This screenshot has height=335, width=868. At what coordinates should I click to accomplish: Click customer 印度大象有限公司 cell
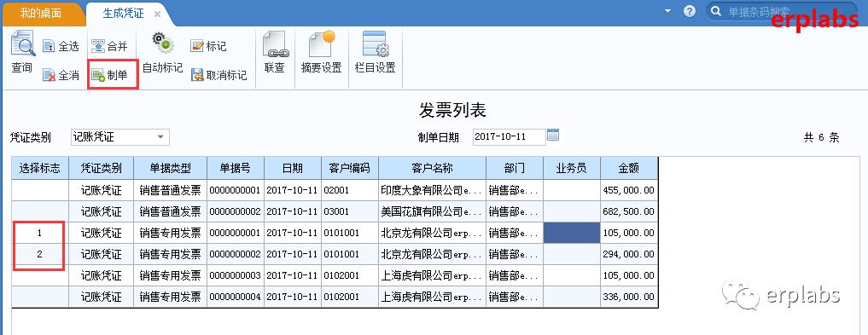433,190
